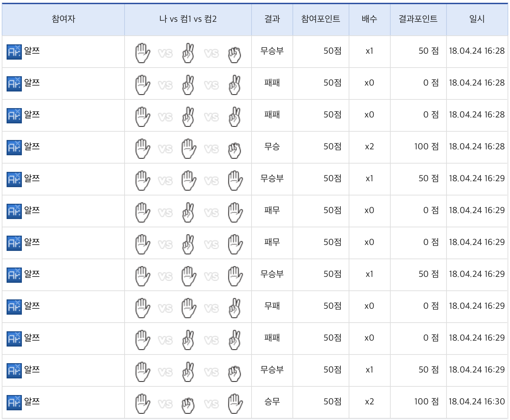Click the 결과 column header
510x420 pixels.
point(272,19)
